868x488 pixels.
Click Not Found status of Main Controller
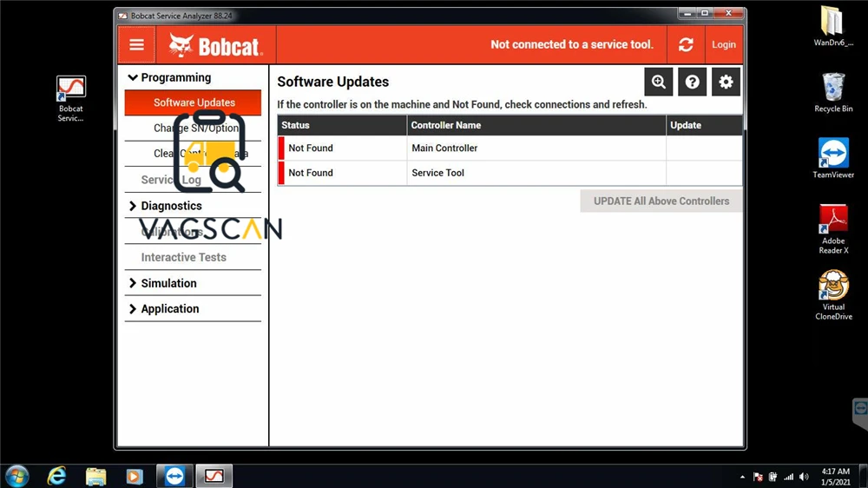(311, 148)
